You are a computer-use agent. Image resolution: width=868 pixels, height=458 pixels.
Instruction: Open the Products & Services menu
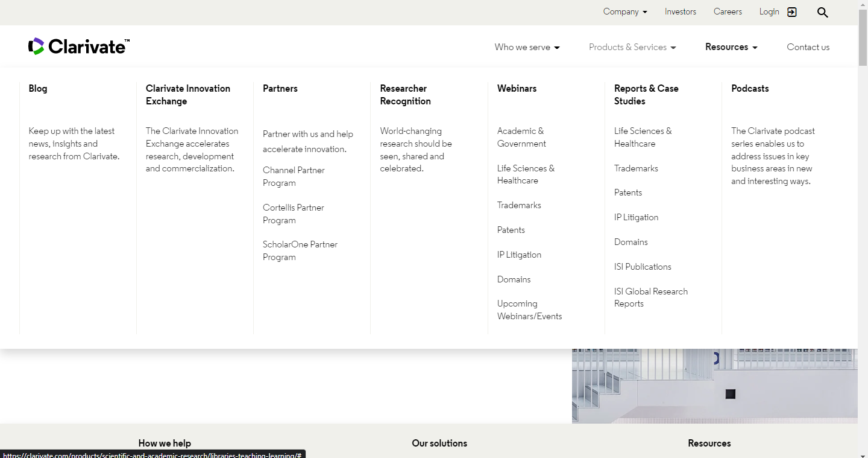coord(632,47)
